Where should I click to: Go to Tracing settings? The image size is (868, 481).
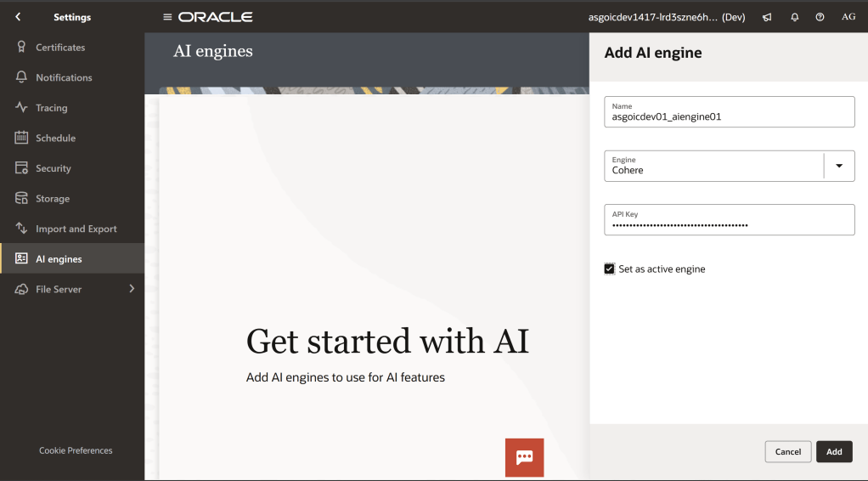(x=51, y=108)
